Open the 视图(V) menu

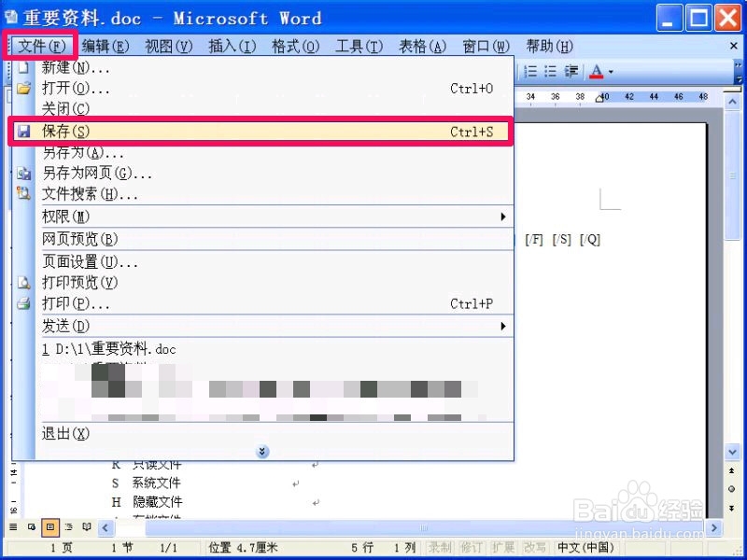pos(169,46)
